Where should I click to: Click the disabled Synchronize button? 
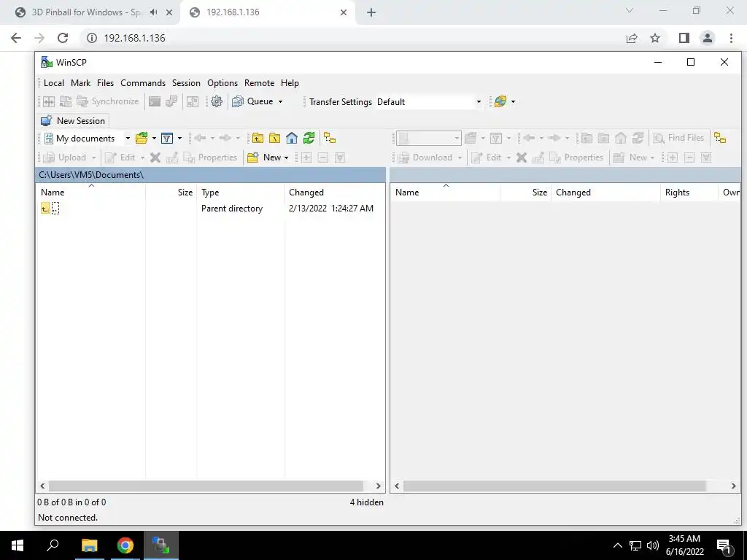[x=108, y=101]
